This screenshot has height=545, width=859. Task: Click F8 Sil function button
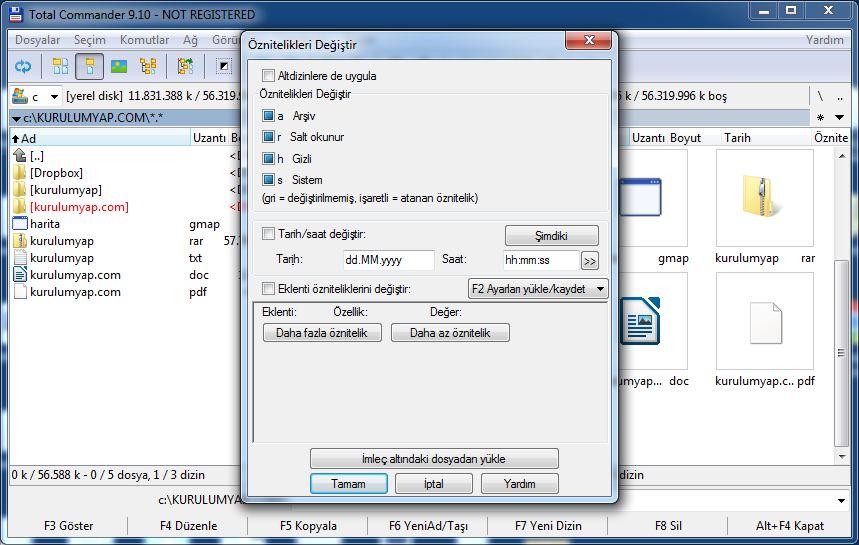point(668,526)
